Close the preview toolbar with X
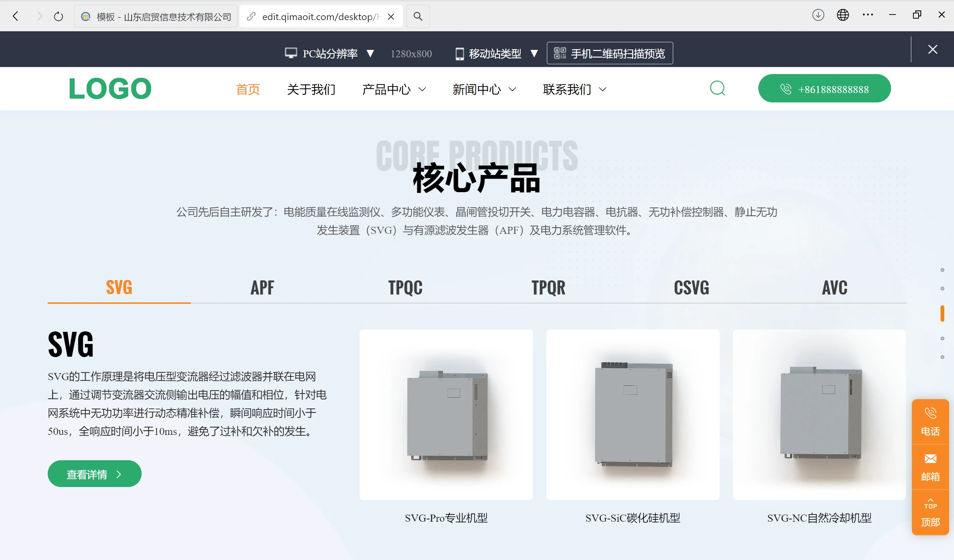The width and height of the screenshot is (954, 560). click(933, 49)
